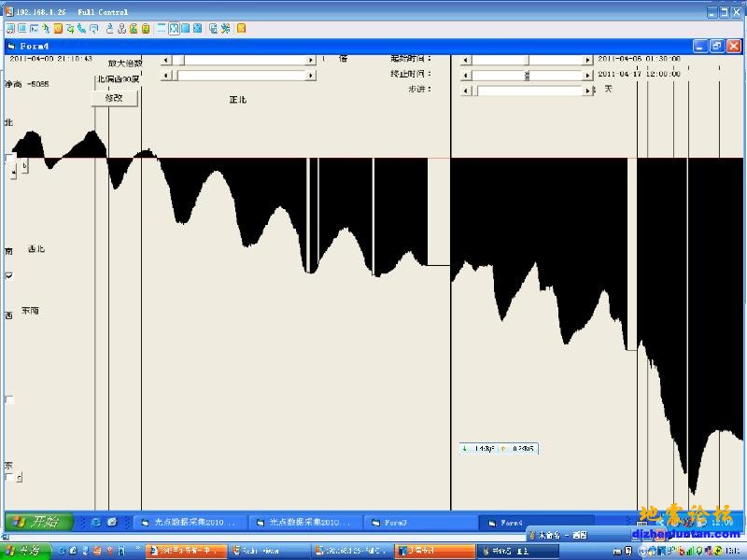Click the 北偏西90度 label
The height and width of the screenshot is (560, 747).
click(119, 79)
